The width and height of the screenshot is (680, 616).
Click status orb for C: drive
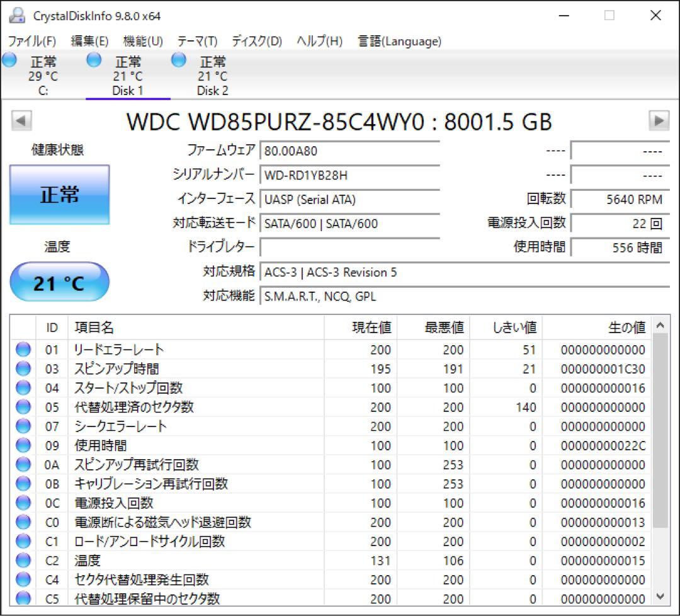click(x=9, y=60)
